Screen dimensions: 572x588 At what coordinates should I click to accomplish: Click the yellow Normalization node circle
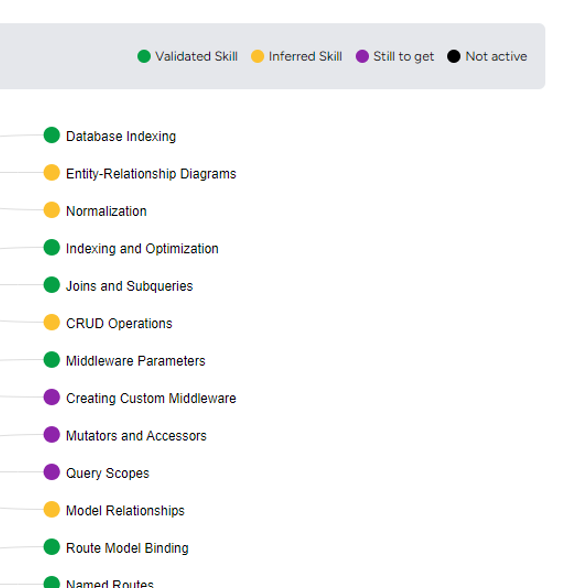click(x=52, y=210)
